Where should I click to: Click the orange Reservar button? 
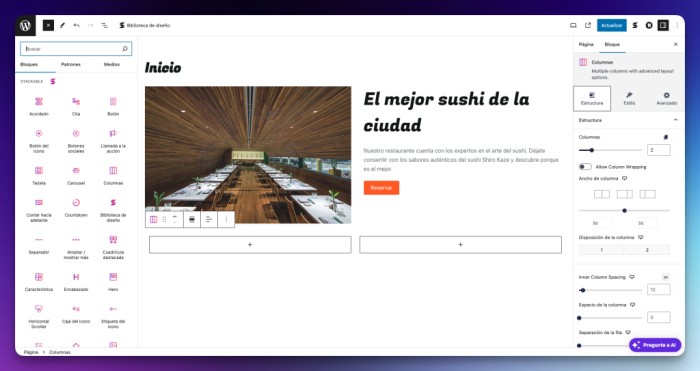point(381,188)
